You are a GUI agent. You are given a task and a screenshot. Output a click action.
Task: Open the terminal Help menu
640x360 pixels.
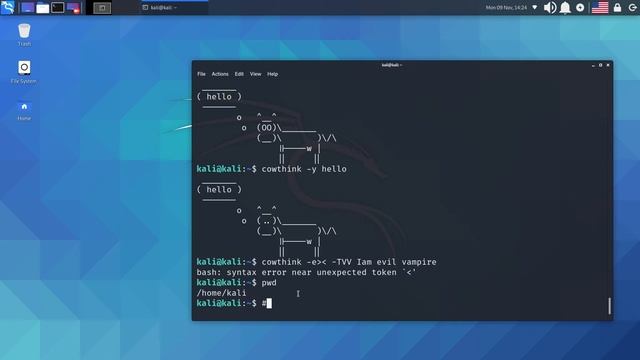tap(272, 74)
